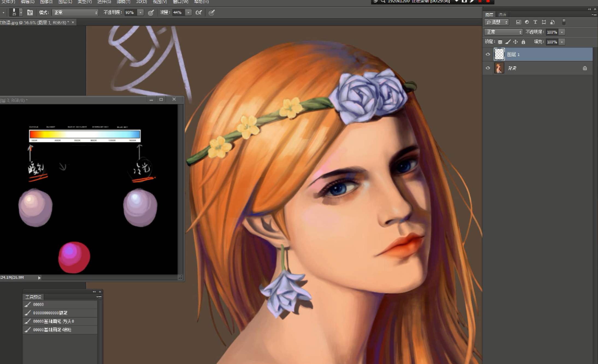Click the background layer thumbnail

click(499, 68)
